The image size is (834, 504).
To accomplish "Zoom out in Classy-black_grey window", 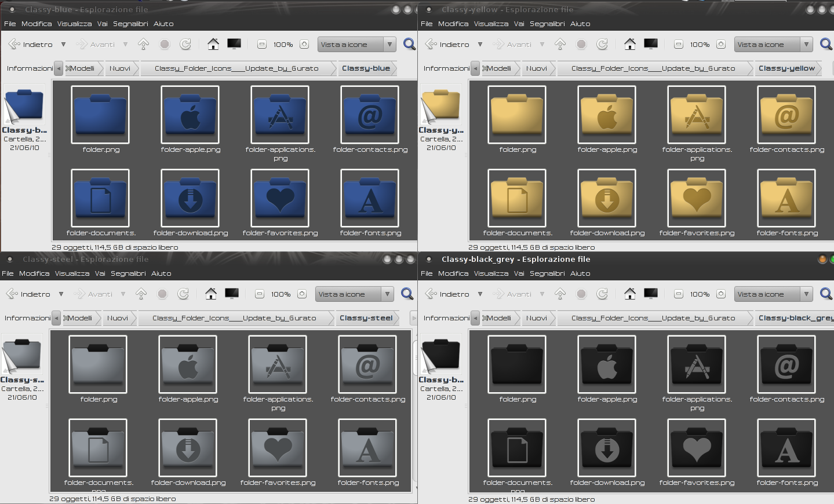I will [x=678, y=294].
